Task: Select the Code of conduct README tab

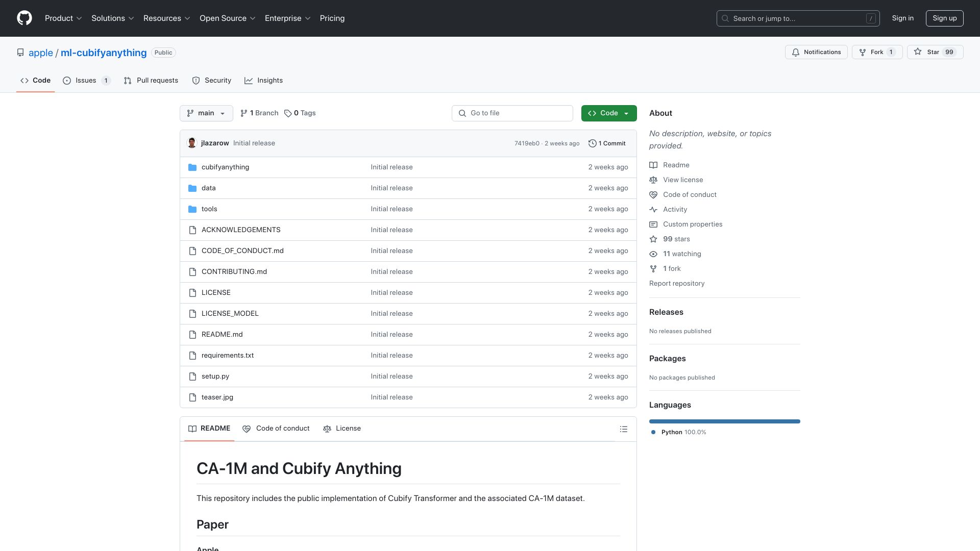Action: [x=276, y=429]
